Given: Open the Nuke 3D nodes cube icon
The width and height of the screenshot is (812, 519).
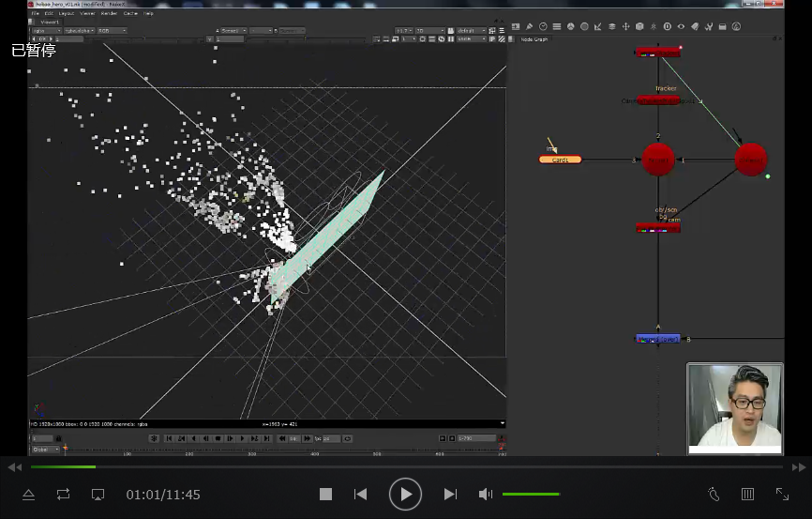Looking at the screenshot, I should [x=639, y=26].
